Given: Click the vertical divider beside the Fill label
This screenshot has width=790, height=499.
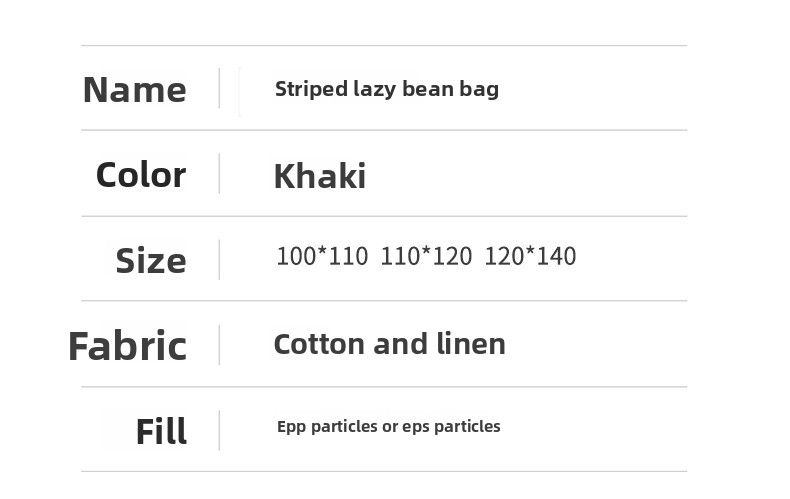Looking at the screenshot, I should (219, 430).
